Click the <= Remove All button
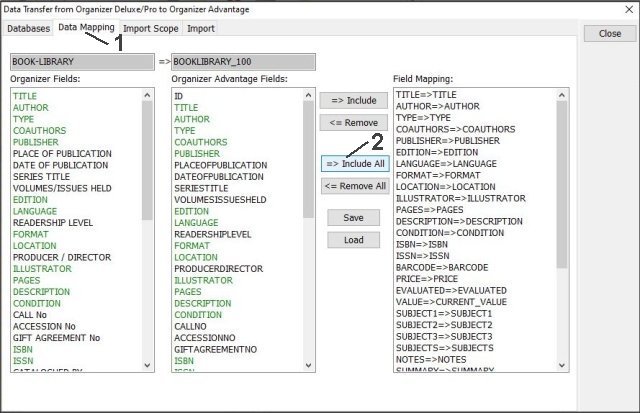640x413 pixels. pyautogui.click(x=355, y=186)
